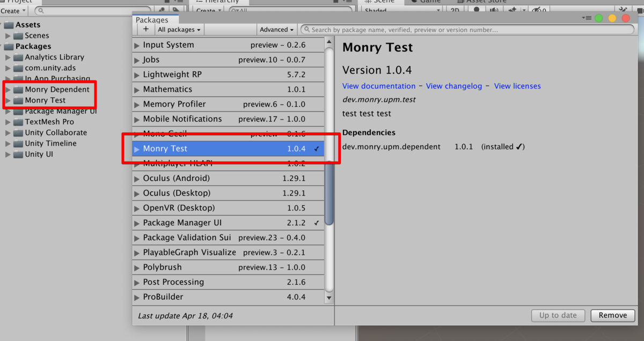Open the All packages filter dropdown

(x=179, y=29)
